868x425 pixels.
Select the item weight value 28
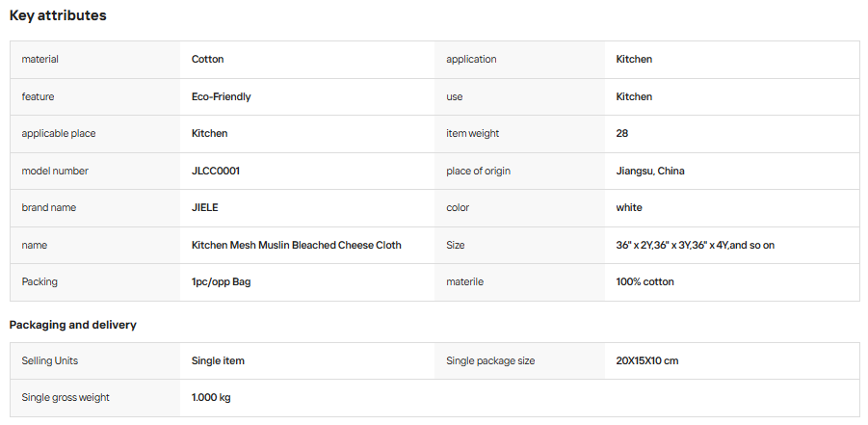click(x=621, y=134)
